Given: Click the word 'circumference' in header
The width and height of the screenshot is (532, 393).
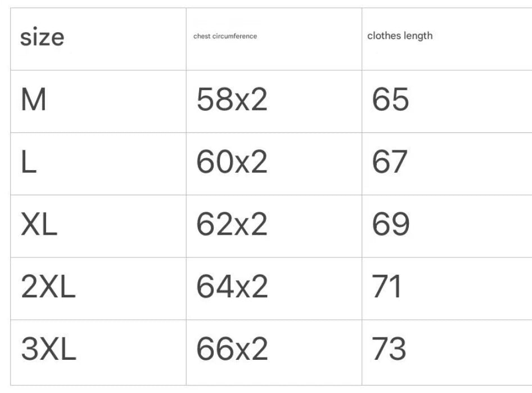Looking at the screenshot, I should pos(235,36).
